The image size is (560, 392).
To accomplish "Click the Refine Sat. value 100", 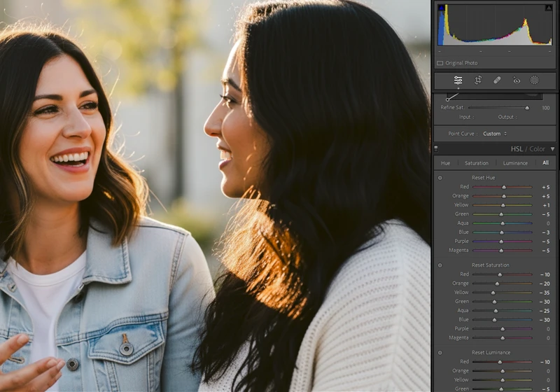I will (x=546, y=108).
